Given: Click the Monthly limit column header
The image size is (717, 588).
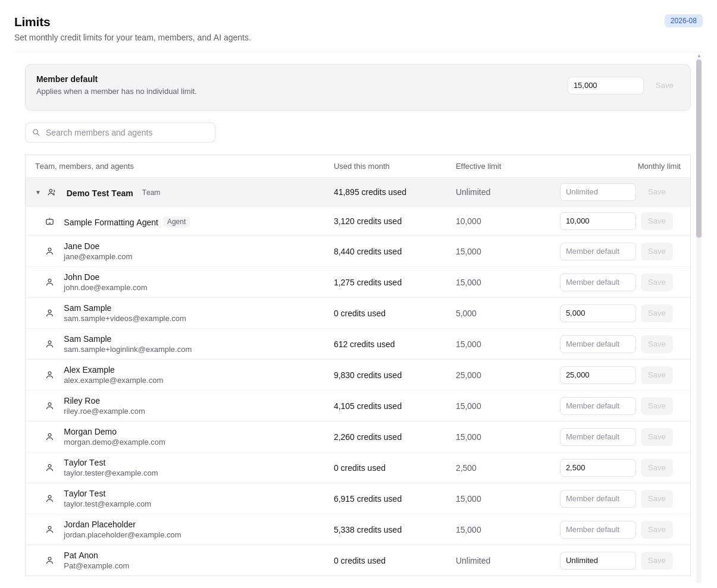Looking at the screenshot, I should tap(659, 166).
